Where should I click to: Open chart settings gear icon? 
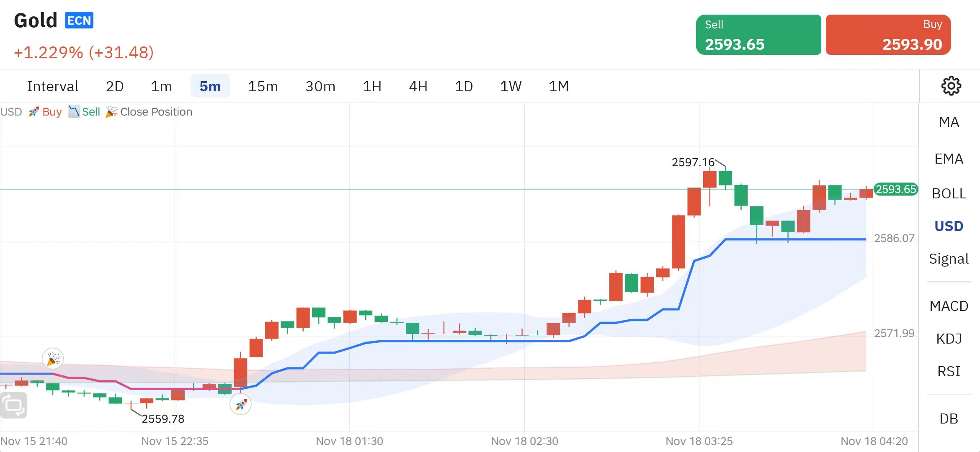click(x=951, y=86)
